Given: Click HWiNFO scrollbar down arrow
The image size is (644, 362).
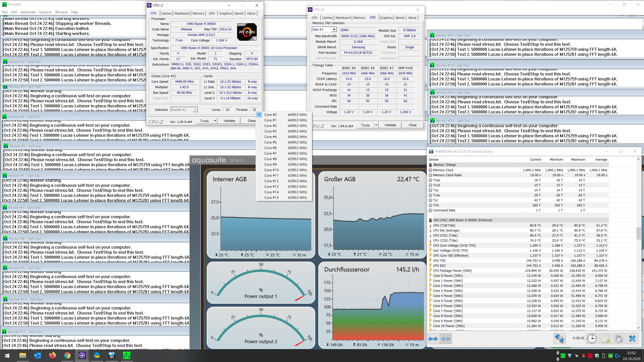Looking at the screenshot, I should pos(638,328).
